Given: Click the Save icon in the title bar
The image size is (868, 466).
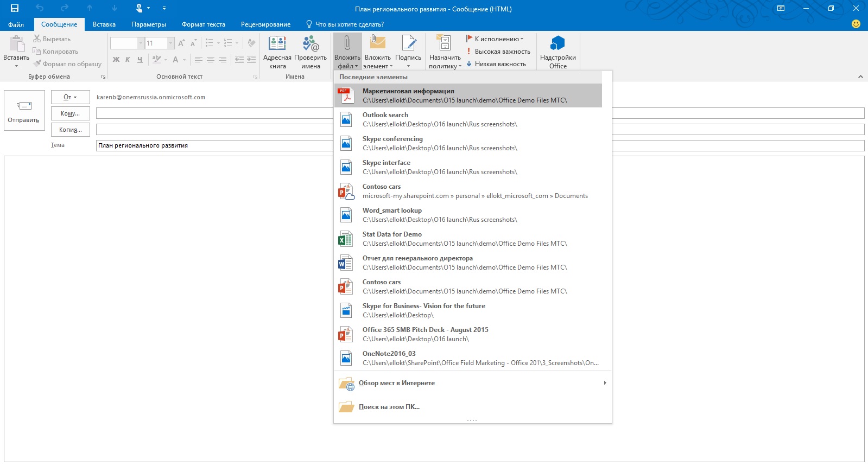Looking at the screenshot, I should (15, 8).
